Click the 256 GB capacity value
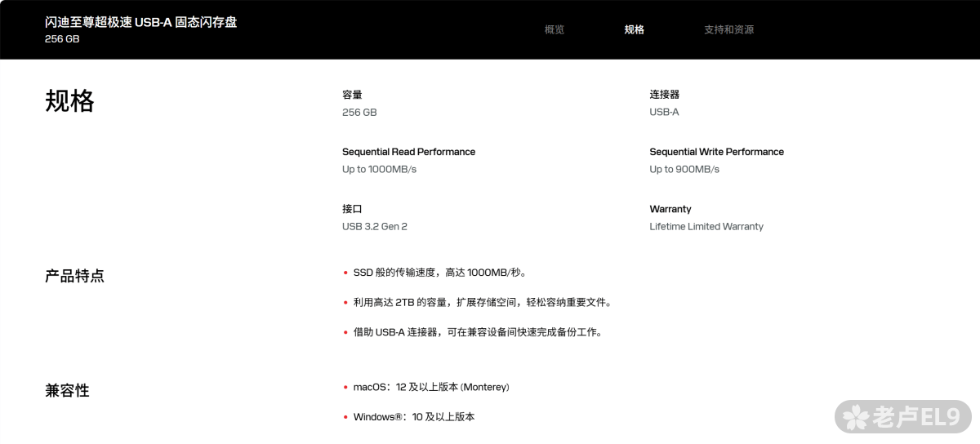Screen dimensions: 980x444 (359, 112)
